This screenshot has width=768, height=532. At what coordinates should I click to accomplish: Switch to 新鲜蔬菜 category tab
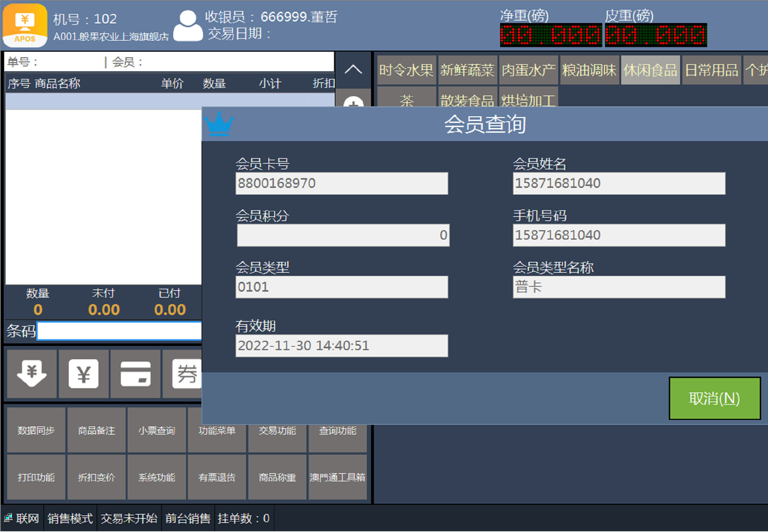click(467, 70)
